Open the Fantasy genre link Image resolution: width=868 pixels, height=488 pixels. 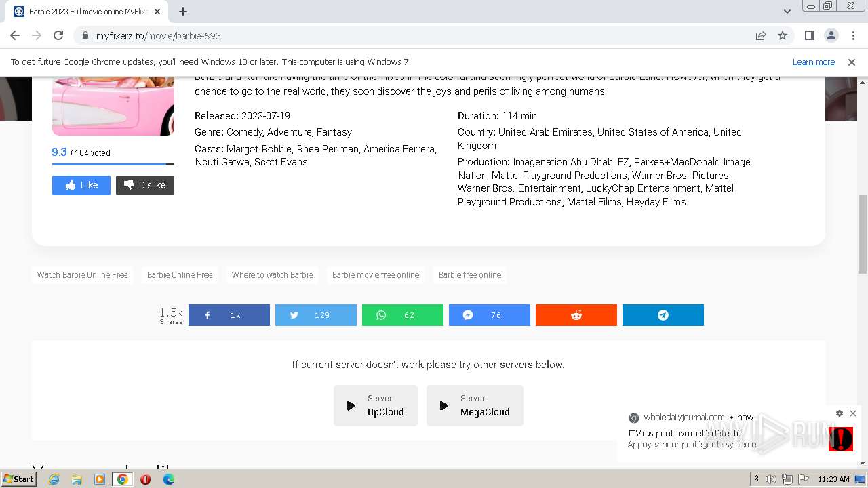tap(334, 132)
